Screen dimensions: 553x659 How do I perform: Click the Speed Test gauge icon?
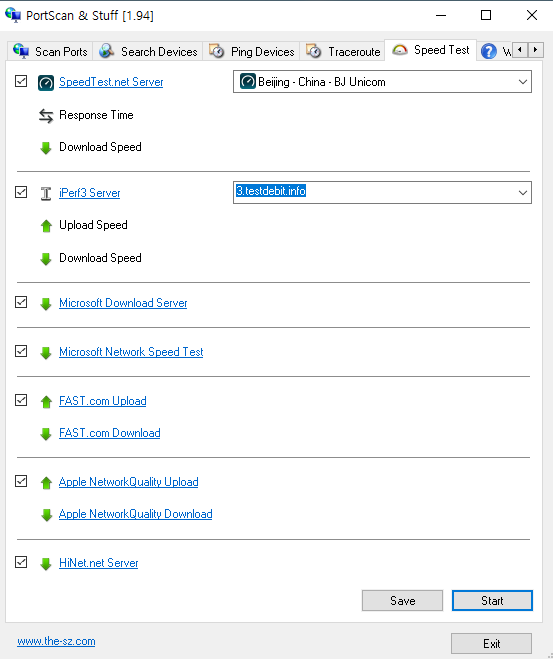pyautogui.click(x=400, y=50)
